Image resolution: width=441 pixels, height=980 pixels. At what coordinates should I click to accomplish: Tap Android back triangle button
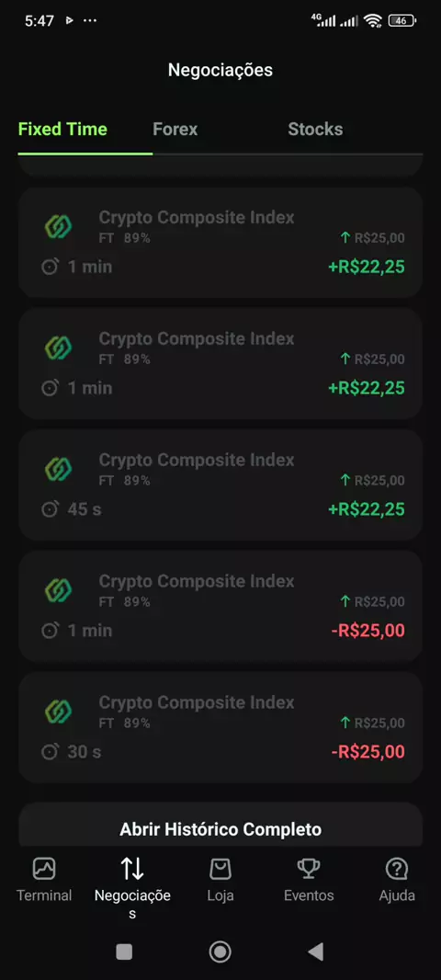316,952
